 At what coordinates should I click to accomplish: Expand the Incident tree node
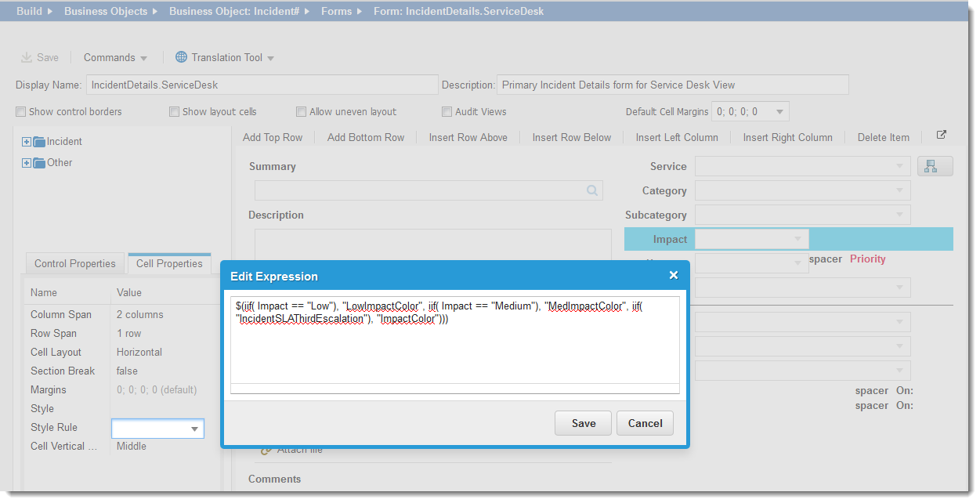27,142
